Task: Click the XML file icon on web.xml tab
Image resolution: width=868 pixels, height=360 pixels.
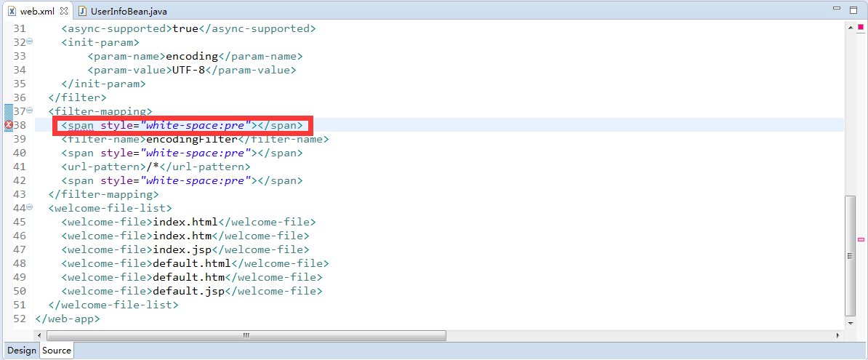Action: [x=12, y=11]
